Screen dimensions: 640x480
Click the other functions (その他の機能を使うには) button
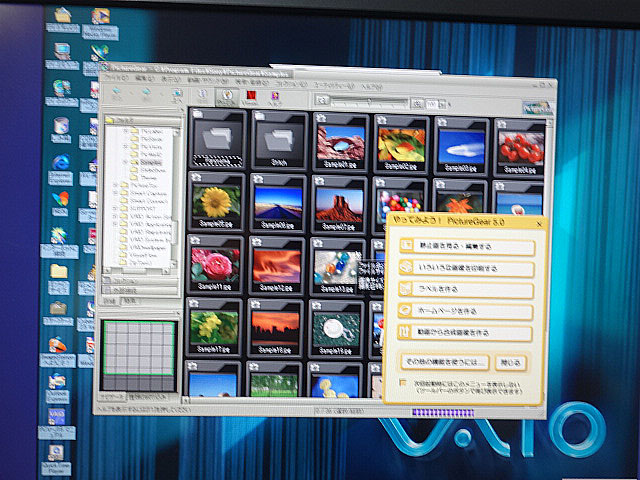pyautogui.click(x=444, y=360)
